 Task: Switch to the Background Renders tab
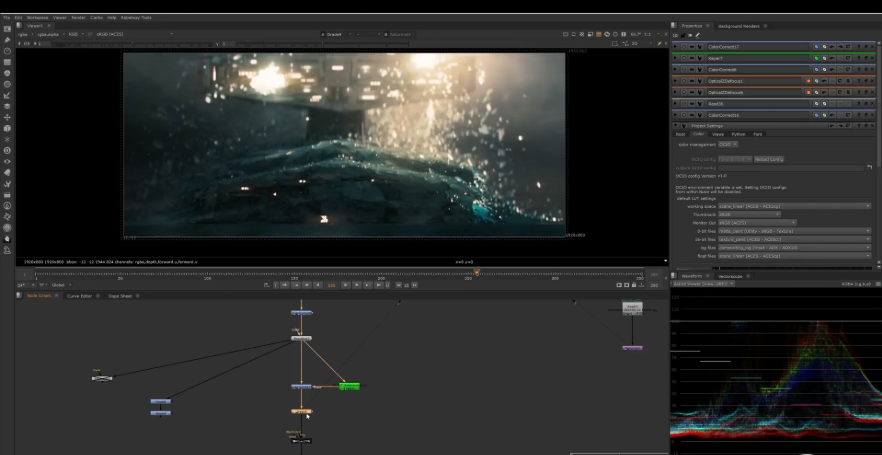click(x=737, y=25)
